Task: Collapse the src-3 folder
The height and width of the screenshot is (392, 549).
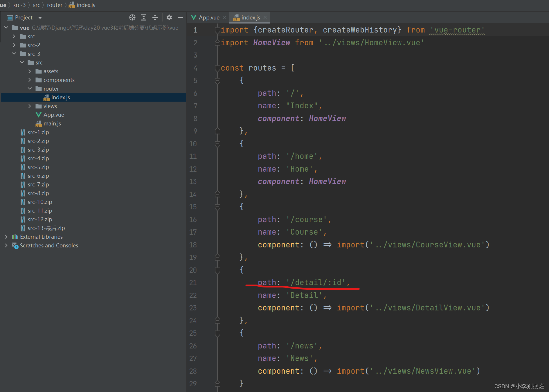Action: click(x=14, y=54)
